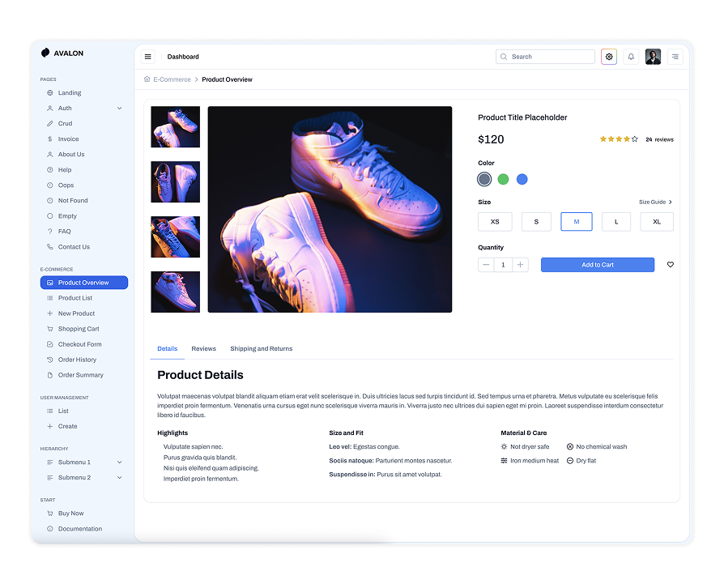Screen dimensions: 724x588
Task: Select size XS
Action: tap(495, 222)
